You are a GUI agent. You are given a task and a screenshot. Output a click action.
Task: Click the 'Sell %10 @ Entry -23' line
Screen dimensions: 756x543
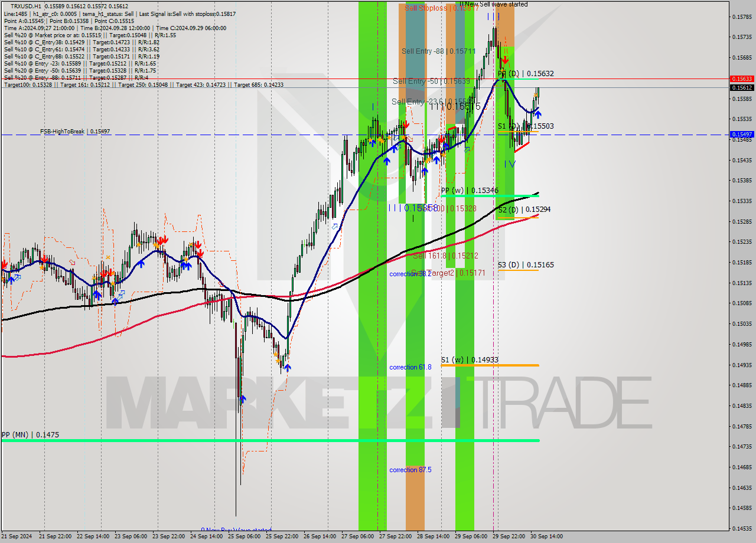(x=80, y=63)
